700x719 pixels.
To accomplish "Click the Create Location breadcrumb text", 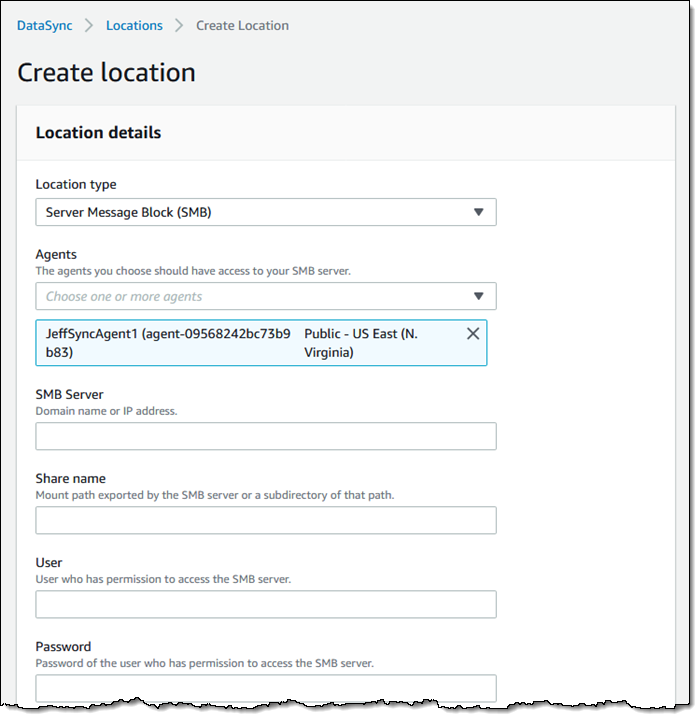I will (x=242, y=26).
